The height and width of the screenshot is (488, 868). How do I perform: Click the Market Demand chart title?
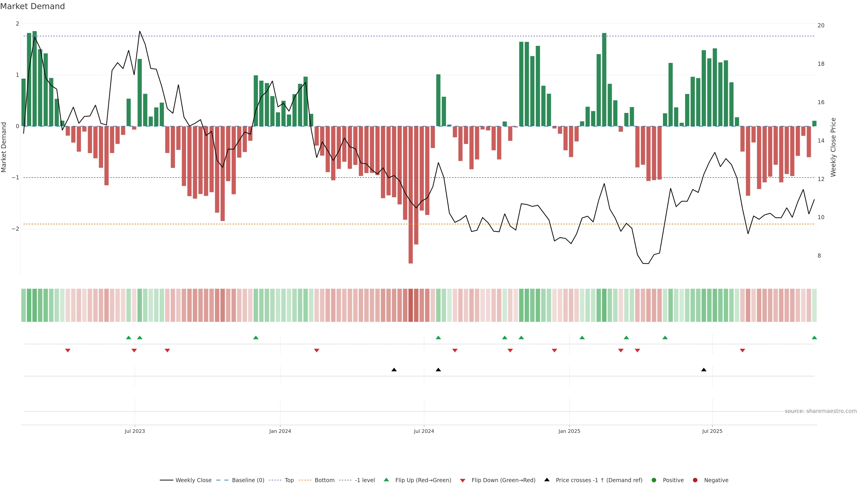(x=33, y=6)
